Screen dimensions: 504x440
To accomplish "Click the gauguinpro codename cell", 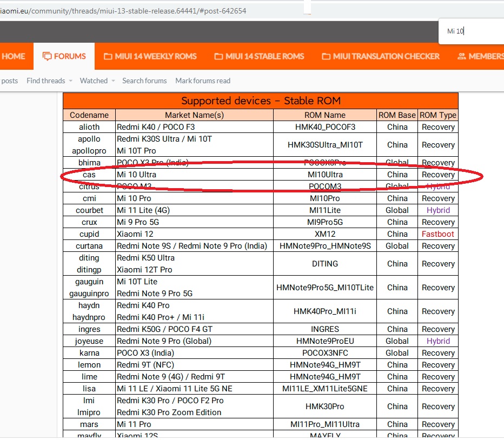I will (89, 294).
